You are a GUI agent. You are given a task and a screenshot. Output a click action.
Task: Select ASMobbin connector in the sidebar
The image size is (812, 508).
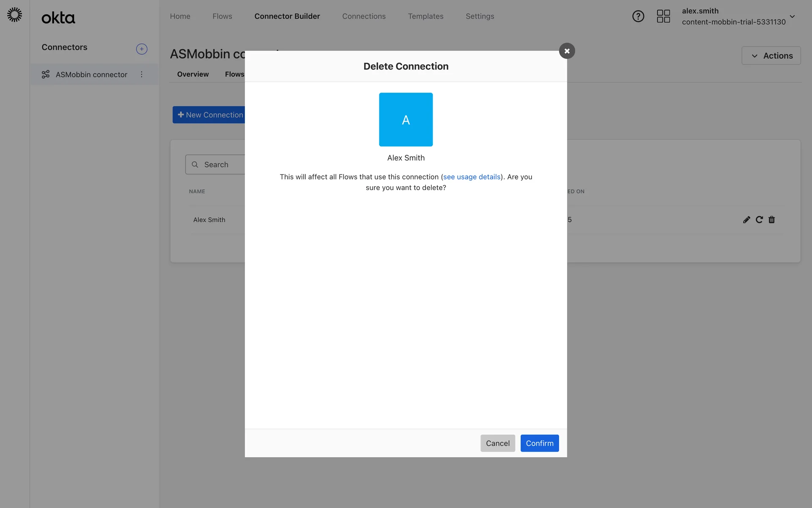coord(91,75)
